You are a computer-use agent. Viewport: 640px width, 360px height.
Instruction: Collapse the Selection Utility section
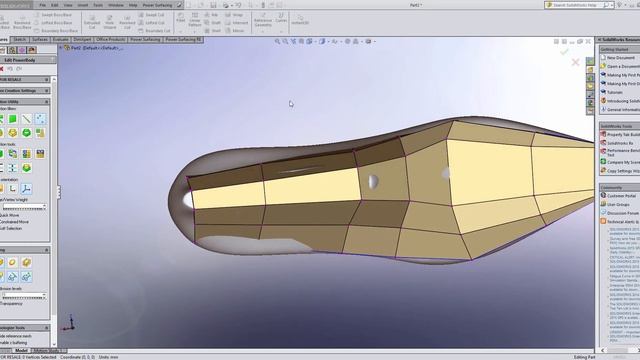[47, 102]
